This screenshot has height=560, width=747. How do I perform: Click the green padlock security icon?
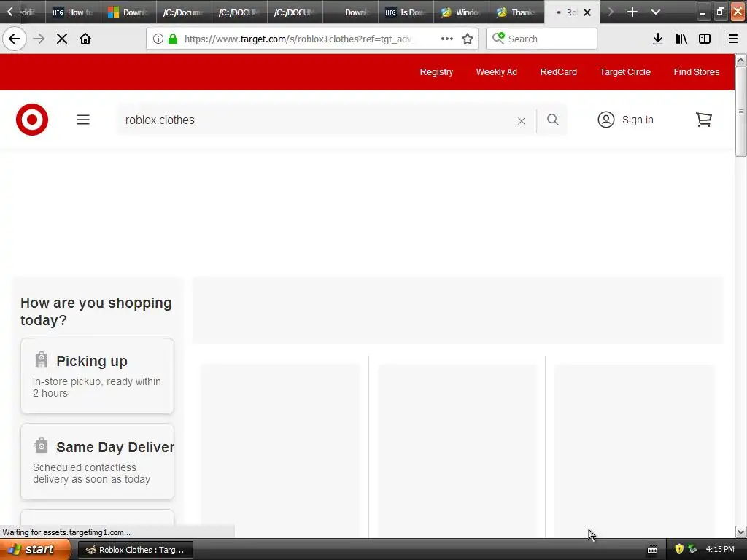(x=173, y=39)
